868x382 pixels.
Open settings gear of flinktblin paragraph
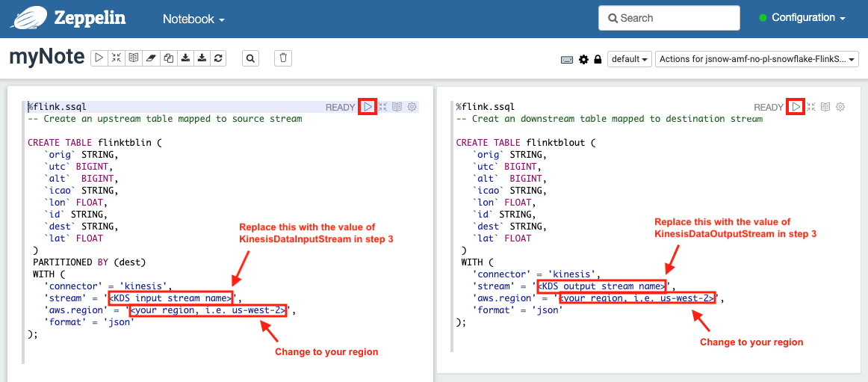click(x=412, y=107)
